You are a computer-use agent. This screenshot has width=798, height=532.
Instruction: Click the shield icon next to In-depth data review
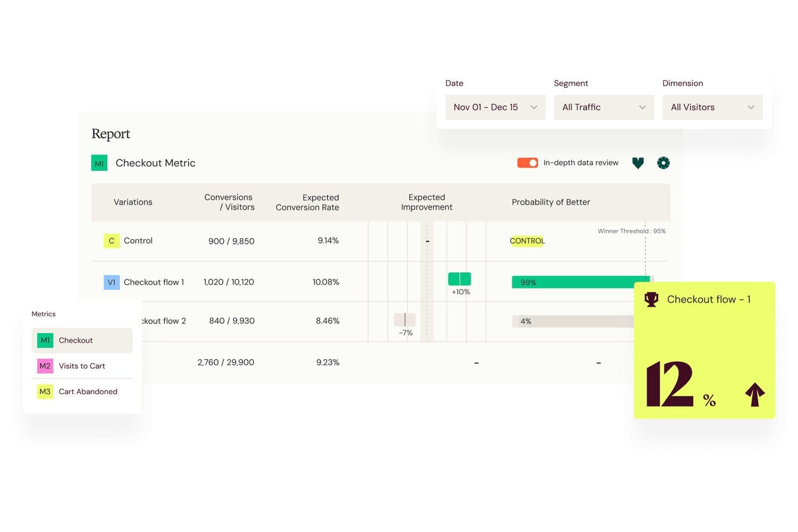click(638, 163)
